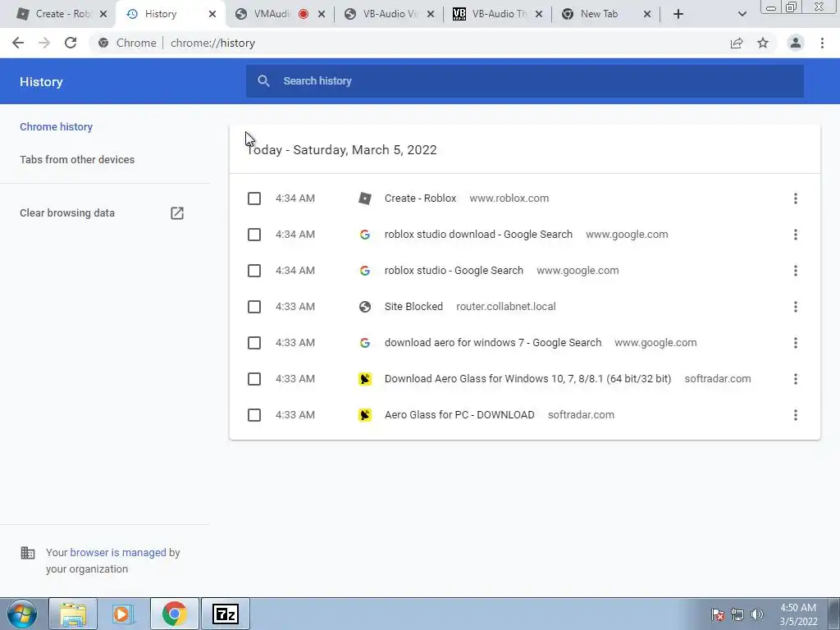
Task: Open more actions for download aero for windows 7
Action: pyautogui.click(x=796, y=343)
